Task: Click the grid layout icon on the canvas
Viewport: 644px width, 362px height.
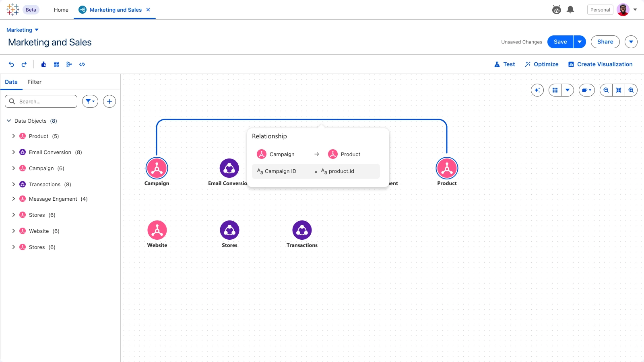Action: (555, 90)
